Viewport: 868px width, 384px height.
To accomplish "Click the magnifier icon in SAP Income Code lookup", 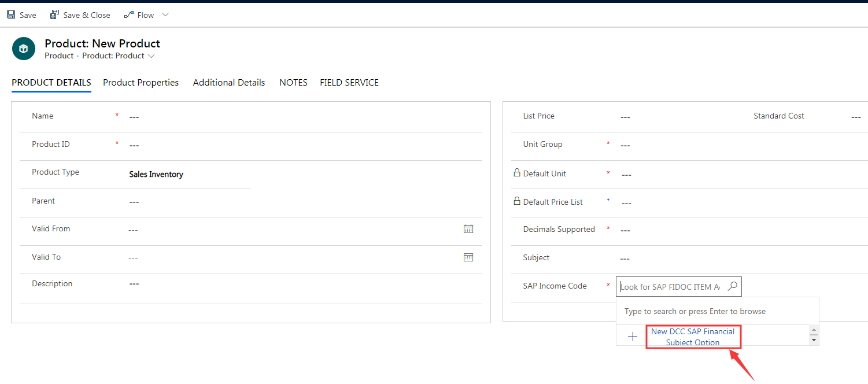I will (x=732, y=286).
